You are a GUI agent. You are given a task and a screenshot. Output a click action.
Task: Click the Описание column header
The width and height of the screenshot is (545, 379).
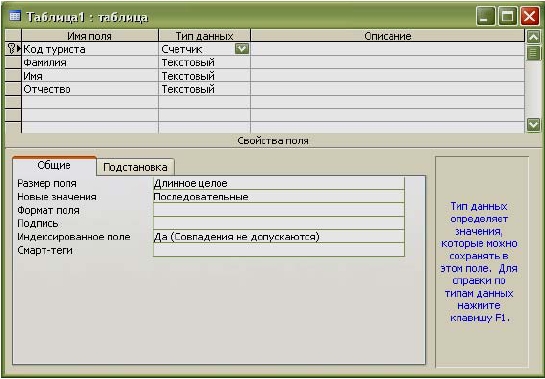388,36
